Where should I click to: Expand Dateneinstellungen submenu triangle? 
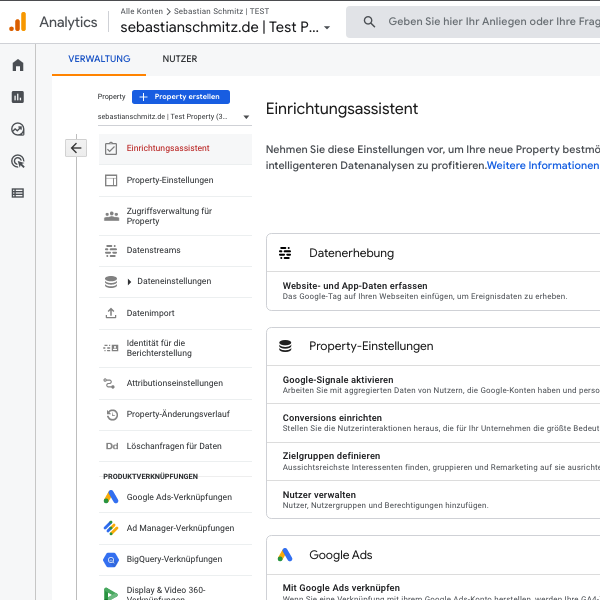pos(129,282)
